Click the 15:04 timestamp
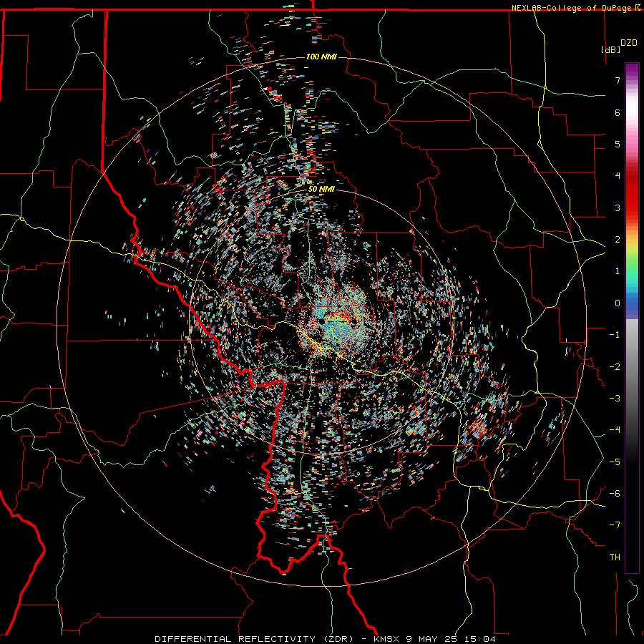 tap(480, 639)
